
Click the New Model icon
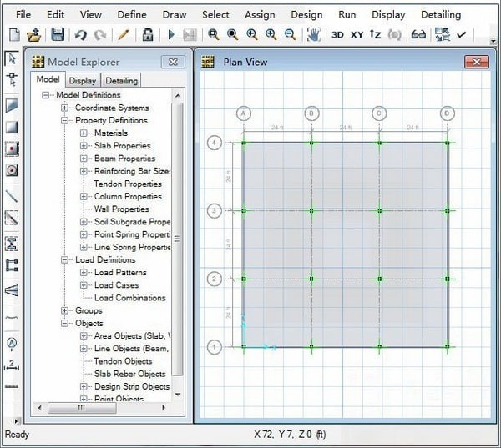coord(13,34)
